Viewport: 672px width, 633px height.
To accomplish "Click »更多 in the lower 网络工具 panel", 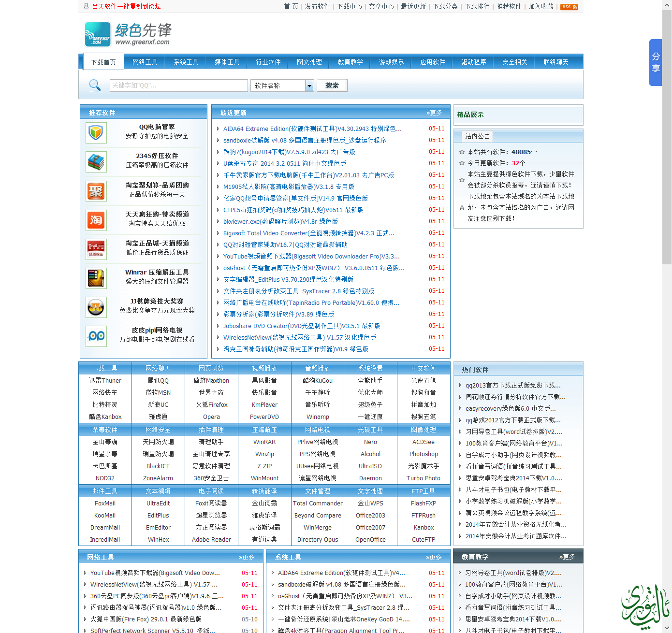I will [x=247, y=557].
